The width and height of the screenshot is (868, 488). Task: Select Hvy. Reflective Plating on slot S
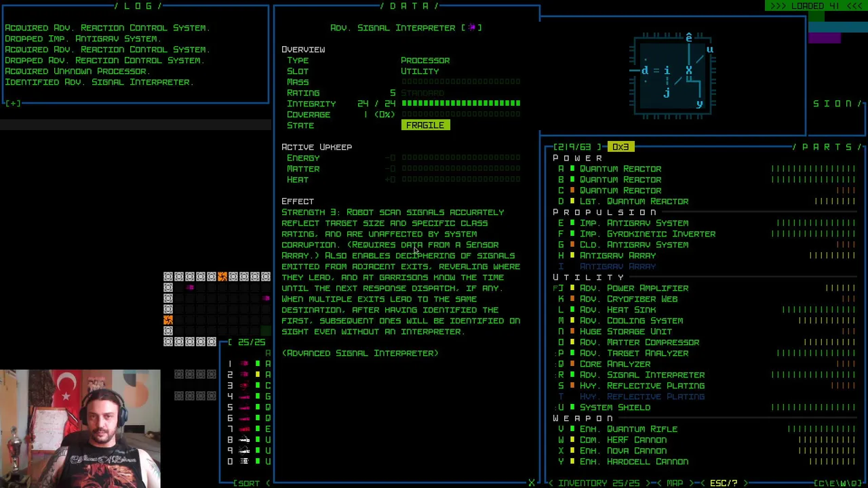coord(642,386)
